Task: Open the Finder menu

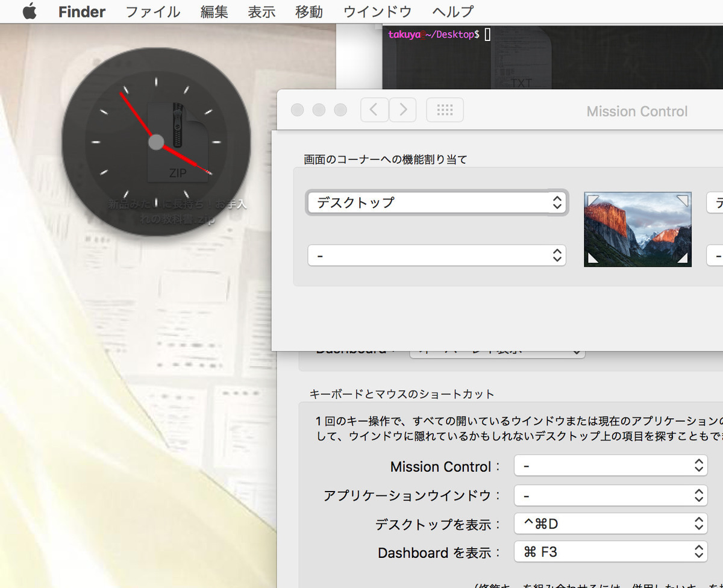Action: pos(82,11)
